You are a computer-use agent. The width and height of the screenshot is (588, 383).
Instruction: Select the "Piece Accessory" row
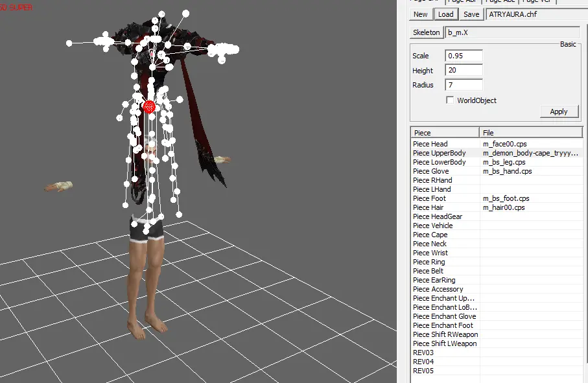(x=497, y=289)
